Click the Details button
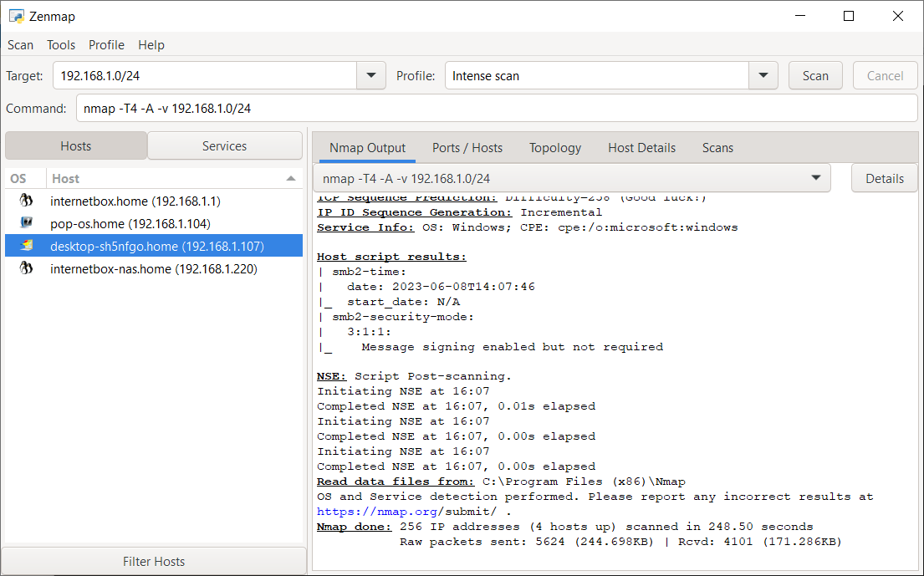Screen dimensions: 924x576 point(885,178)
